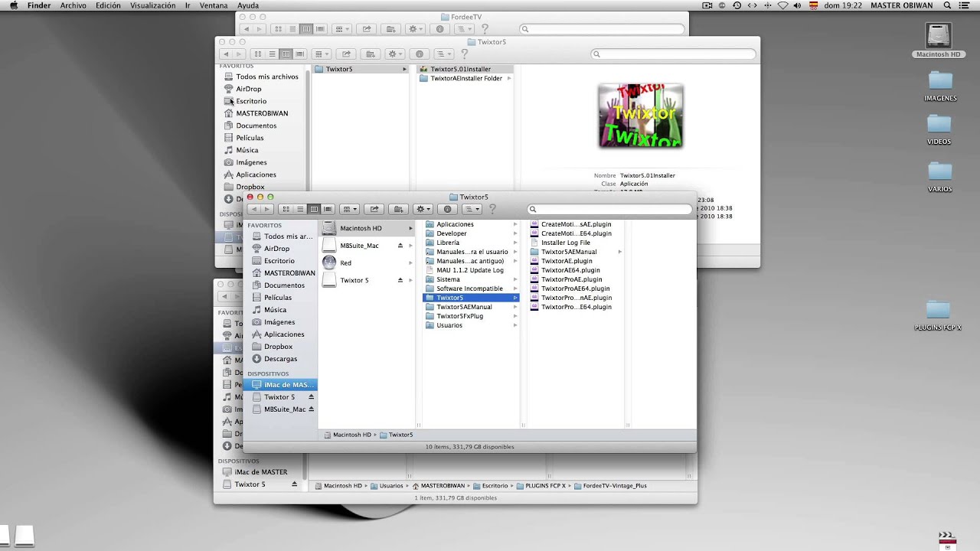This screenshot has height=551, width=980.
Task: Switch front Twixtor5 window to icon view
Action: [x=286, y=209]
